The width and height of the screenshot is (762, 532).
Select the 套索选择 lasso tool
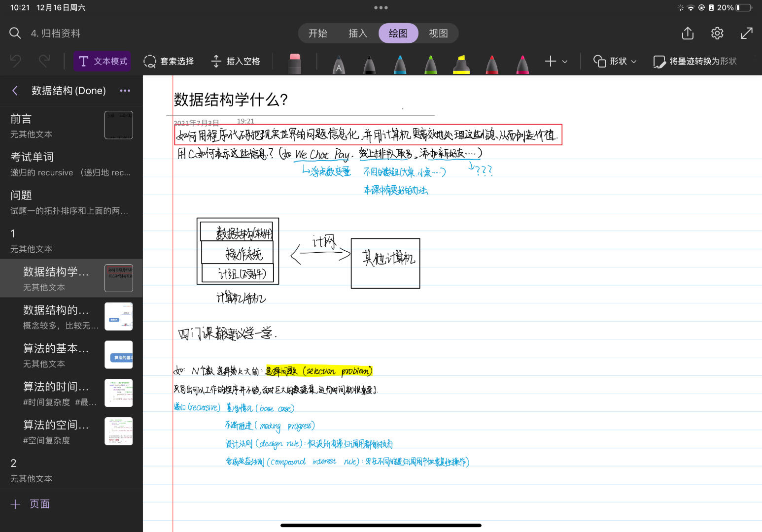(169, 61)
